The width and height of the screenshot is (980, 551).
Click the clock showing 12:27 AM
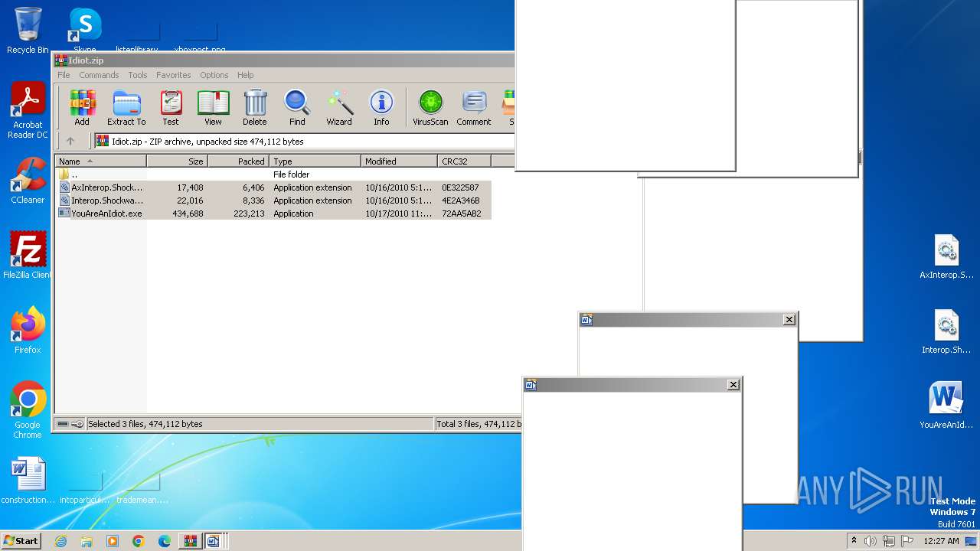(941, 541)
